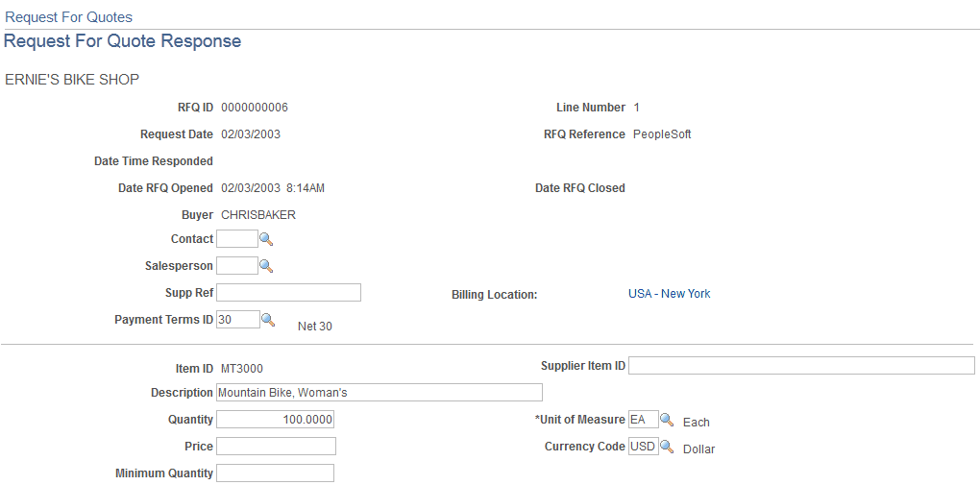Click the Request For Quotes breadcrumb
This screenshot has height=485, width=980.
tap(69, 17)
